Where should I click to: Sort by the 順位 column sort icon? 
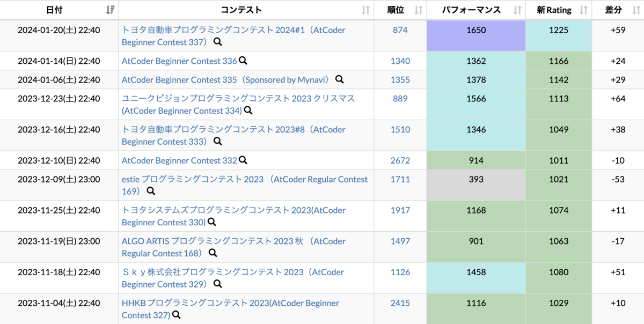click(419, 10)
